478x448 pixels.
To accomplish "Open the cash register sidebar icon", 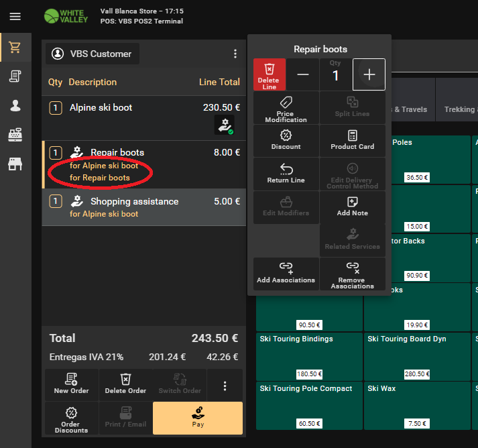I will pos(15,134).
